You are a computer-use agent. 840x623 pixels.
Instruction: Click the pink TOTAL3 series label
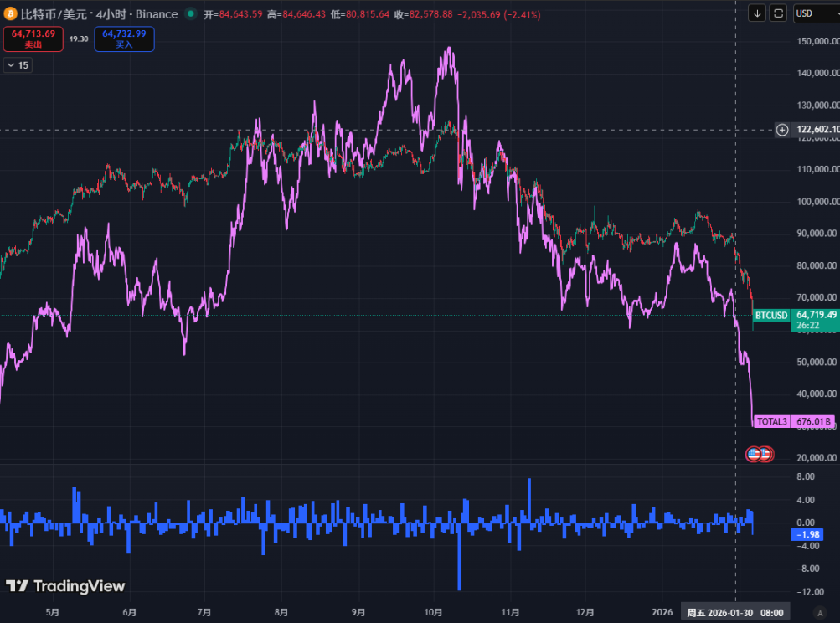pyautogui.click(x=772, y=421)
